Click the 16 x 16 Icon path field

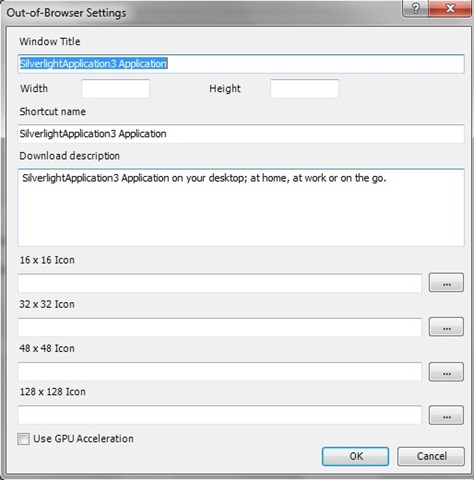click(x=220, y=283)
